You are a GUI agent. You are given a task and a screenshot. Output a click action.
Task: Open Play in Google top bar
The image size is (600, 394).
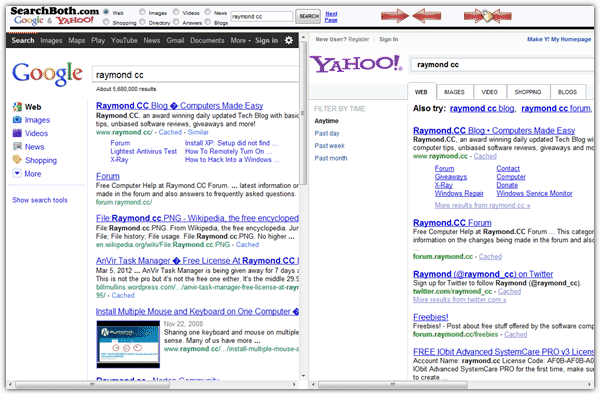98,40
